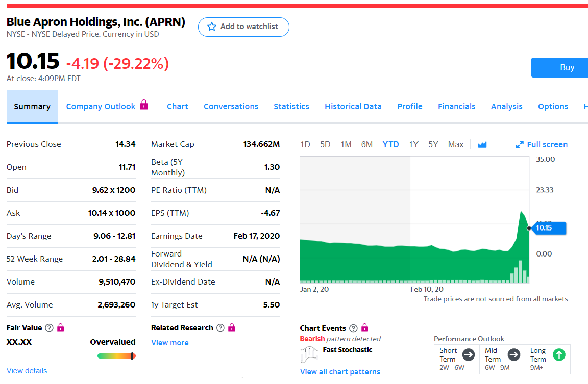Click the Open value 11.71
This screenshot has width=588, height=384.
[127, 167]
